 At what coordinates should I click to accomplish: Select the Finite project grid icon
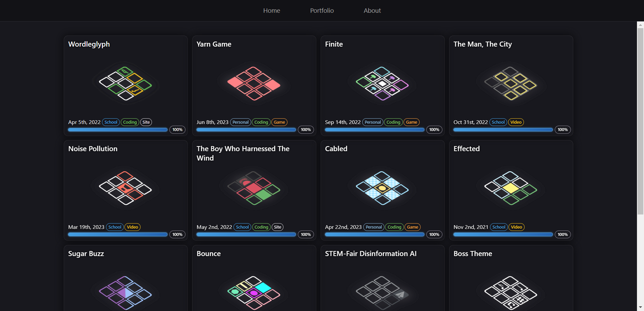(x=382, y=83)
